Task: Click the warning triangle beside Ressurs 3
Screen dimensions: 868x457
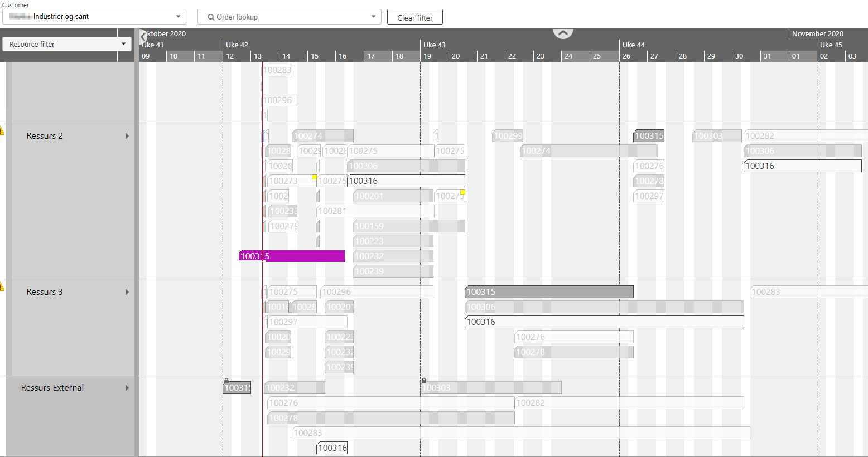Action: pyautogui.click(x=2, y=286)
